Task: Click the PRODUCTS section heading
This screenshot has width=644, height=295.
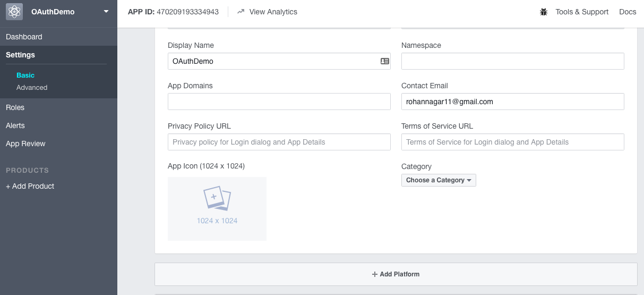Action: tap(27, 170)
